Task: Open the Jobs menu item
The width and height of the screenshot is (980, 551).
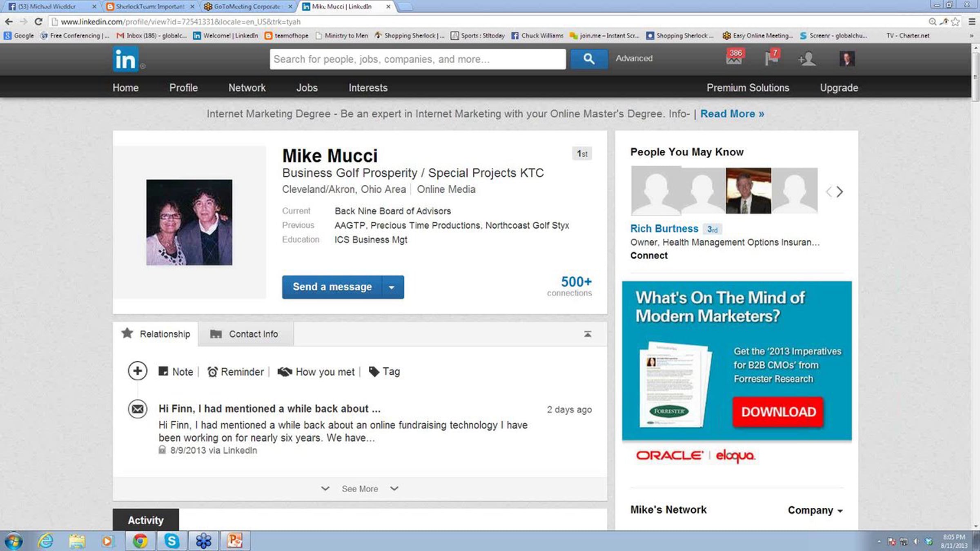Action: point(307,88)
